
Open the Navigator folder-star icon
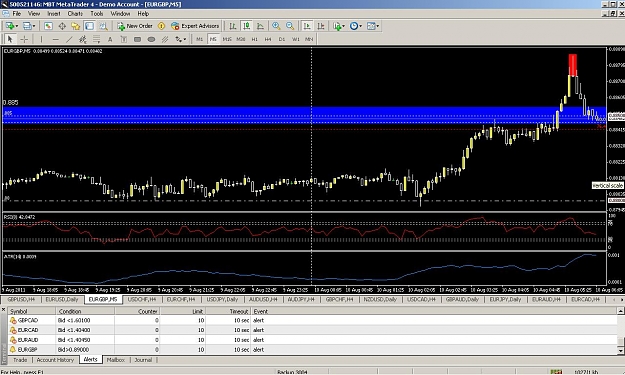click(75, 26)
